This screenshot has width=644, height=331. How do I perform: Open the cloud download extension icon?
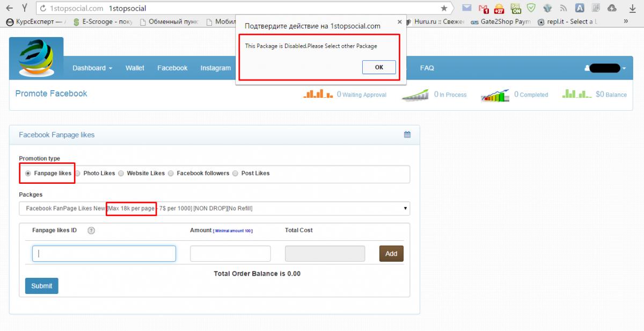pyautogui.click(x=612, y=8)
